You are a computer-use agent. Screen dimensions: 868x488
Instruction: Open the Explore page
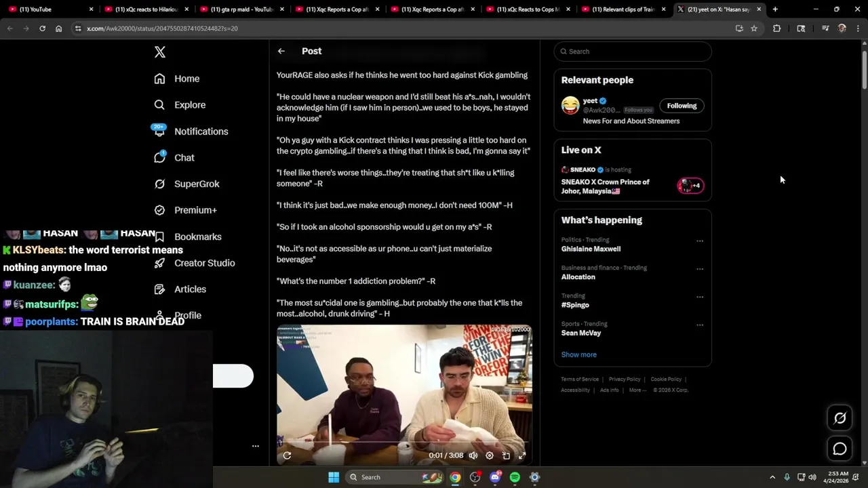(179, 105)
